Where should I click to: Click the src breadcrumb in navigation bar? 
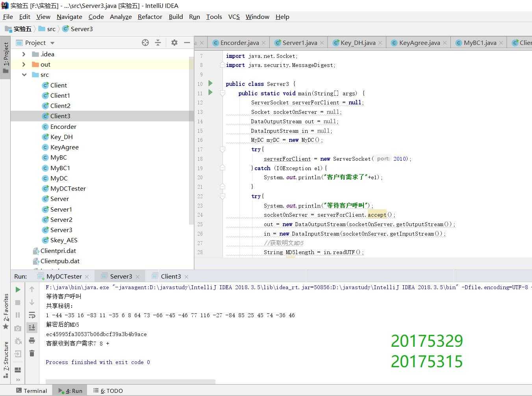coord(47,29)
